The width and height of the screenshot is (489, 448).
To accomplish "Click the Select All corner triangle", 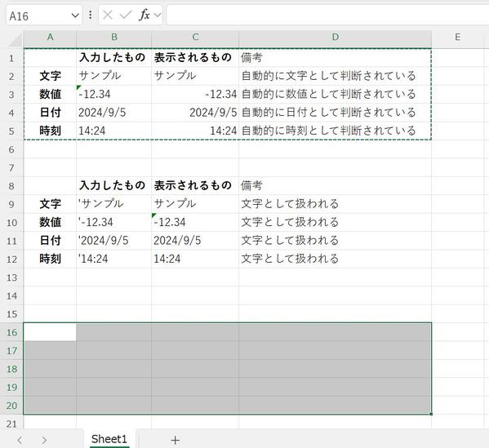I will point(15,40).
